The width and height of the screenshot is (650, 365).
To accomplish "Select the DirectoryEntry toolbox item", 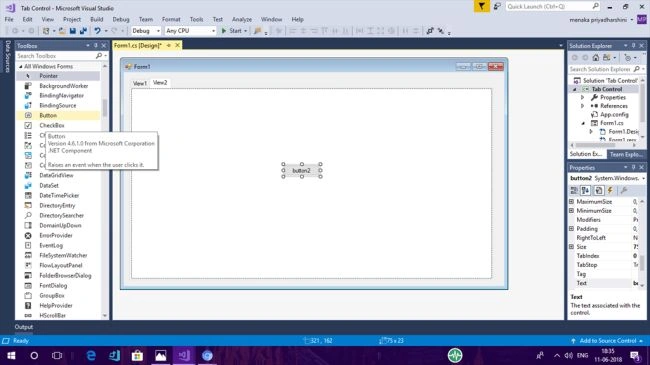I will point(58,206).
